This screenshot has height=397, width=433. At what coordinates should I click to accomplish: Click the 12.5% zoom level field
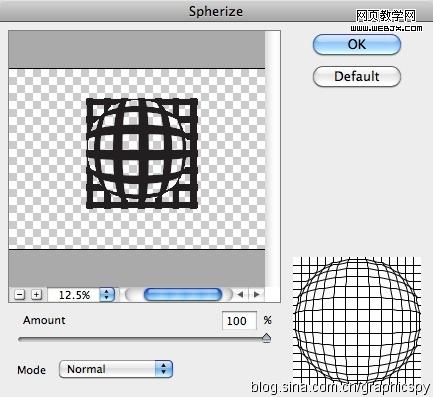tap(74, 295)
